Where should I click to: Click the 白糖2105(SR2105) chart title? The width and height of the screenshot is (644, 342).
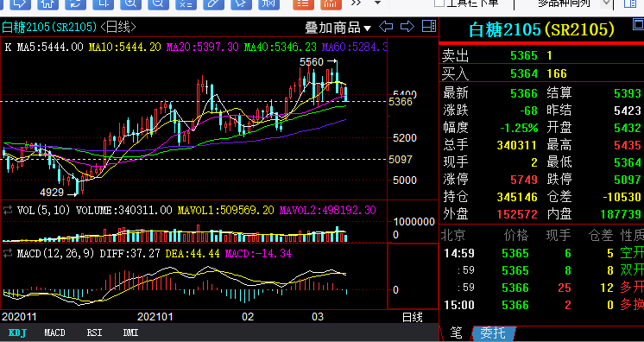49,27
